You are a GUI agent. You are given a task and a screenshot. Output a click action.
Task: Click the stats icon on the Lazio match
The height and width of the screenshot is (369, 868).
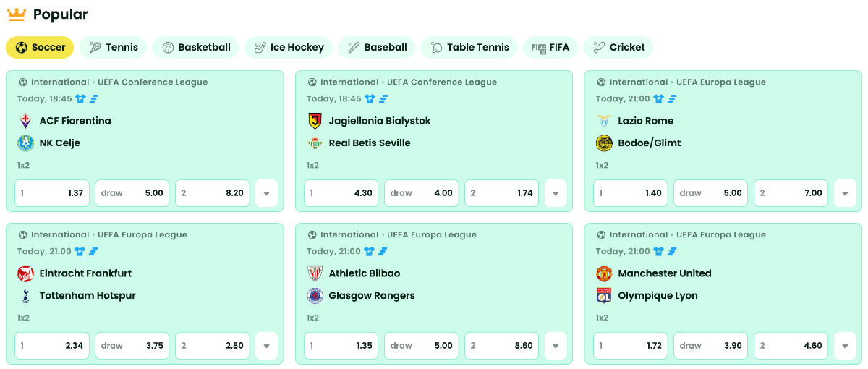point(672,99)
